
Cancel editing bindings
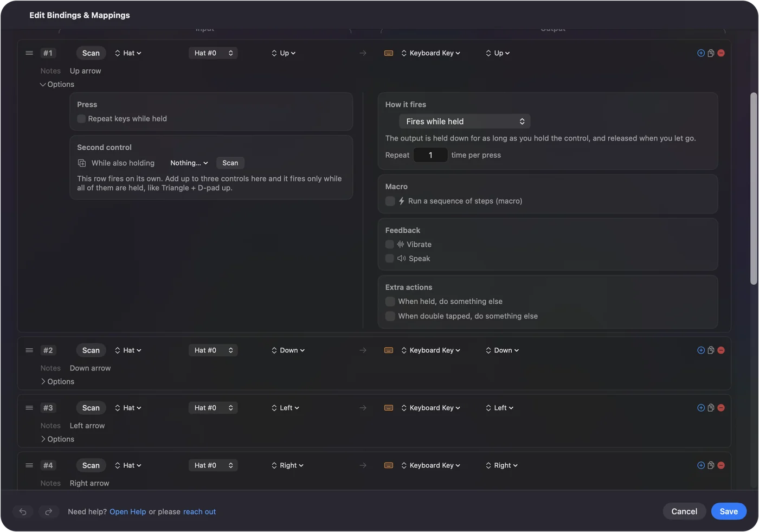(684, 511)
